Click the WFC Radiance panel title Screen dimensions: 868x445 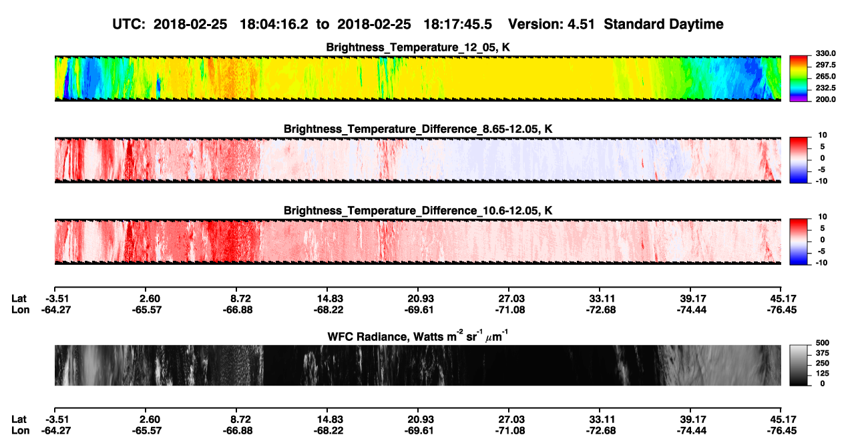point(417,336)
